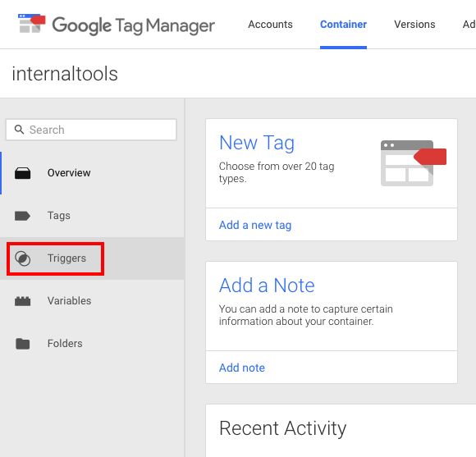
Task: Open the cut-off Ad tab
Action: click(469, 25)
